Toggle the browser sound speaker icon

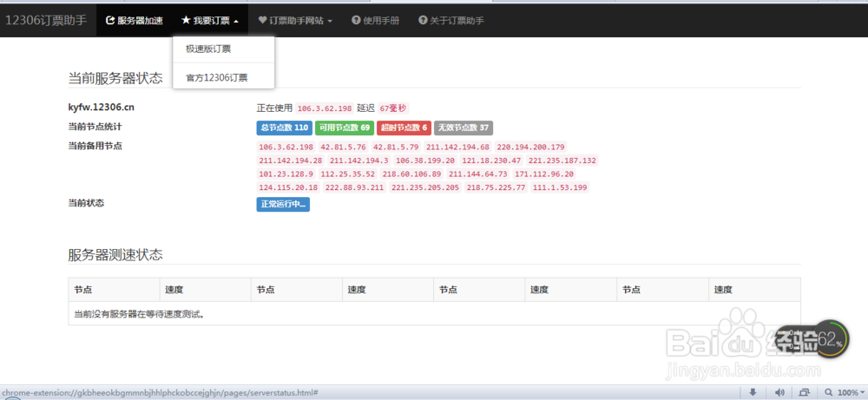click(780, 392)
